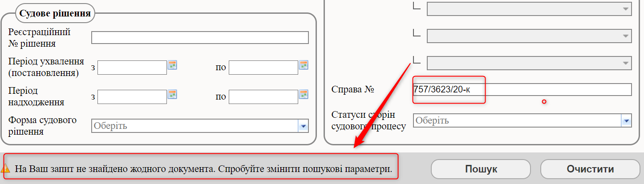Focus the Реєстраційний № рішення field
This screenshot has width=644, height=184.
(200, 38)
